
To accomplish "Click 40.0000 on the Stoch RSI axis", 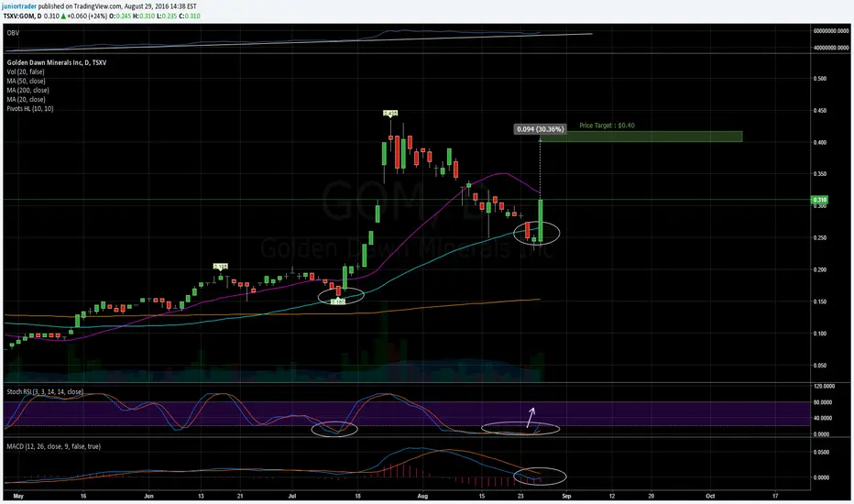I will [x=823, y=419].
